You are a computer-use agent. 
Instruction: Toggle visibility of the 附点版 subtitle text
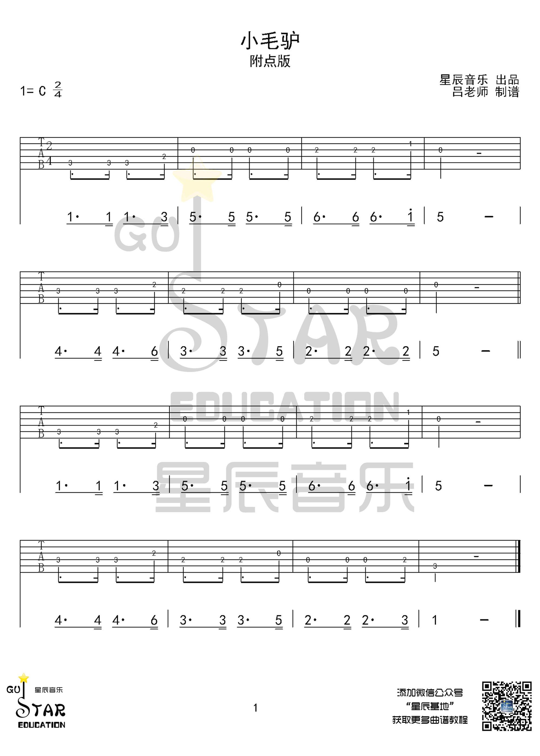tap(270, 57)
